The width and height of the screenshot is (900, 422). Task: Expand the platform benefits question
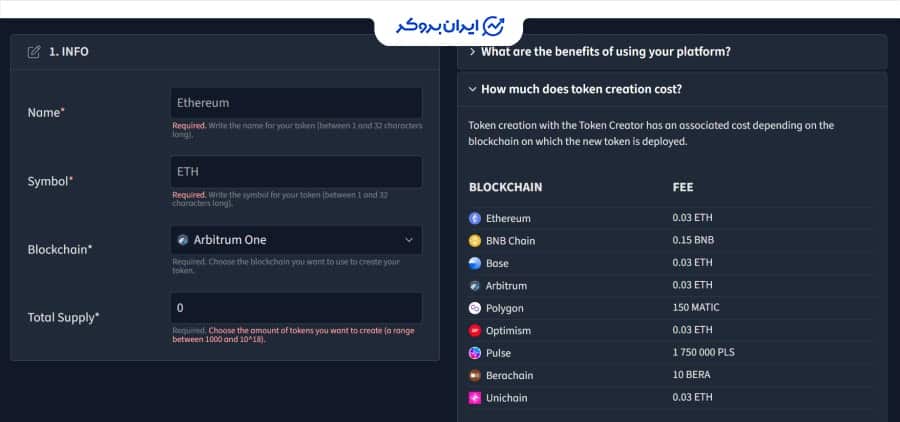click(x=605, y=52)
